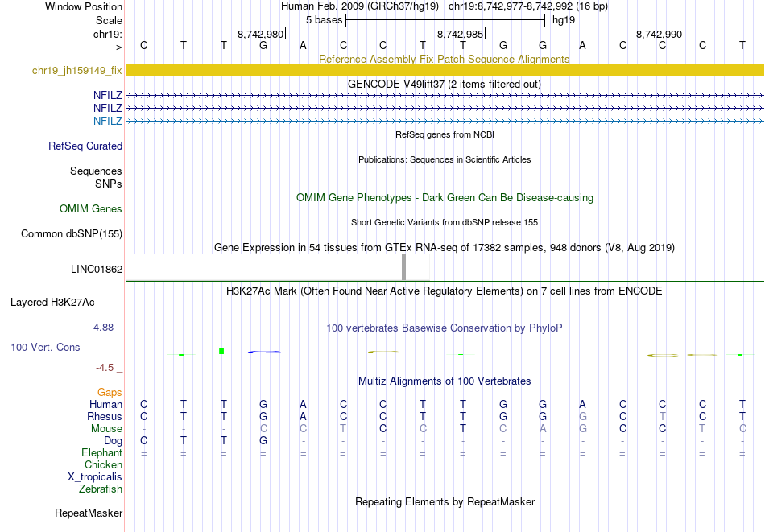Click the C base in Dog alignment row
This screenshot has height=532, width=765.
pos(143,441)
